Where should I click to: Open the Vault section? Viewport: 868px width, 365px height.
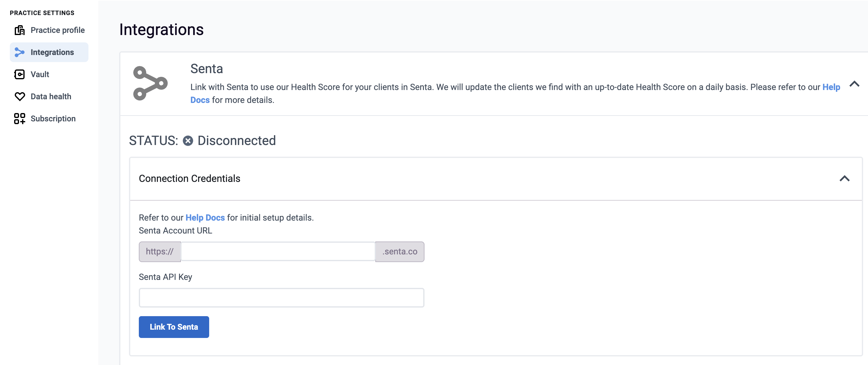49,74
